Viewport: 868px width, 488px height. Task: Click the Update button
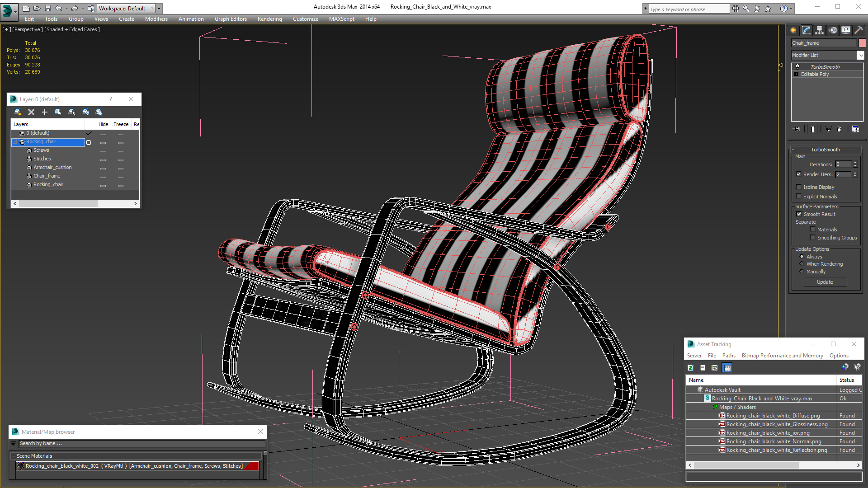pos(825,282)
